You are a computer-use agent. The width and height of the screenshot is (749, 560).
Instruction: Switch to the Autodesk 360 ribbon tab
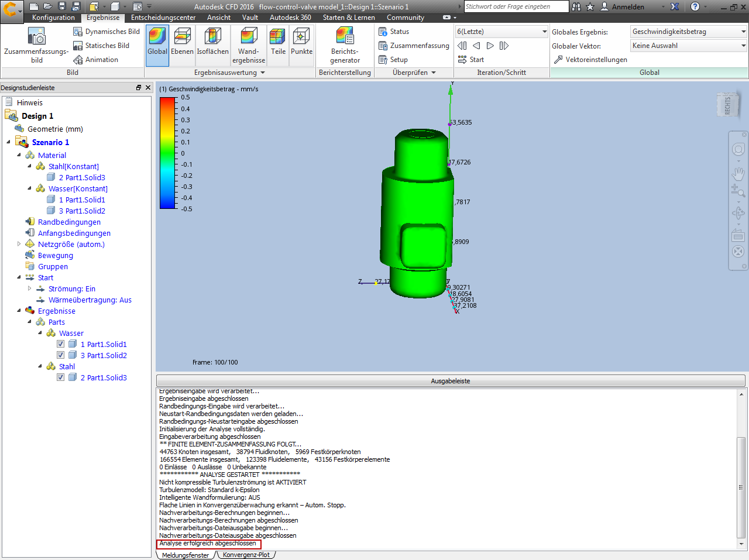click(x=290, y=18)
